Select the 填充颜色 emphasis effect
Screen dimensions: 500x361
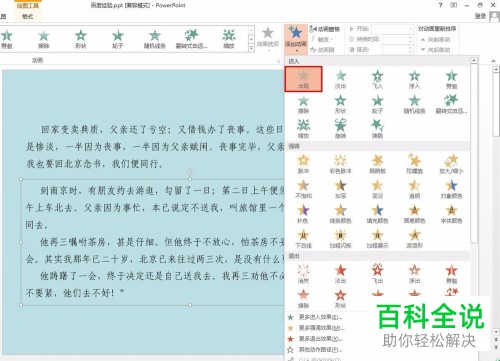click(x=377, y=213)
